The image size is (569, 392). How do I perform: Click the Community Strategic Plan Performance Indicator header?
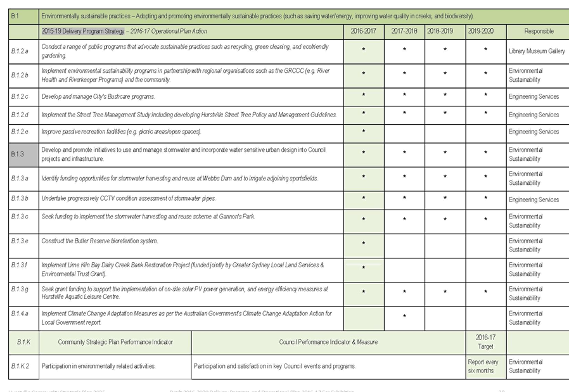click(115, 342)
